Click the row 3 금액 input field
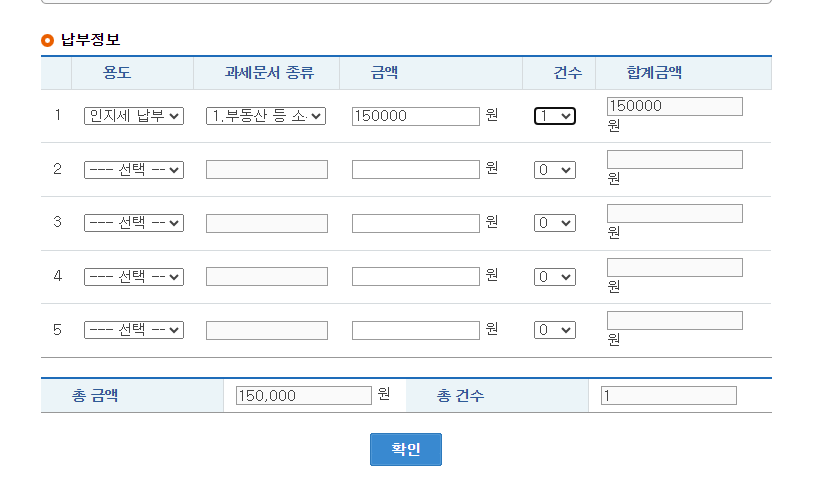Viewport: 826px width, 480px height. [416, 223]
